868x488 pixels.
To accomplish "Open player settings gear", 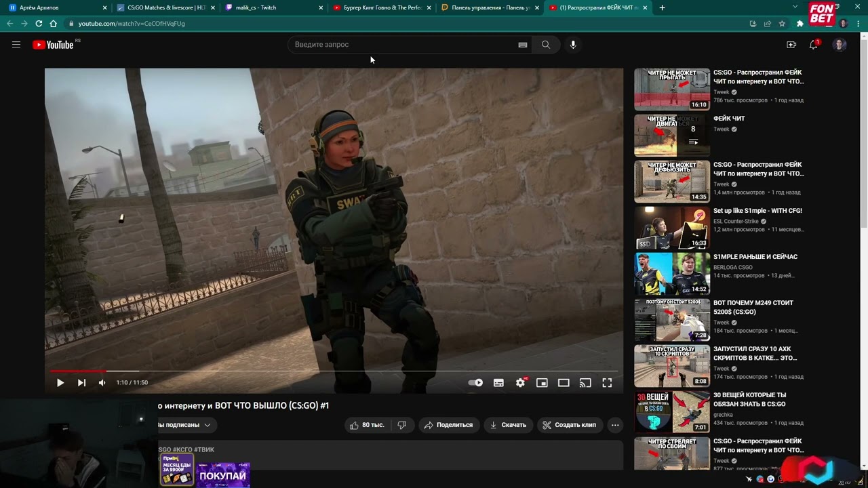I will coord(520,383).
